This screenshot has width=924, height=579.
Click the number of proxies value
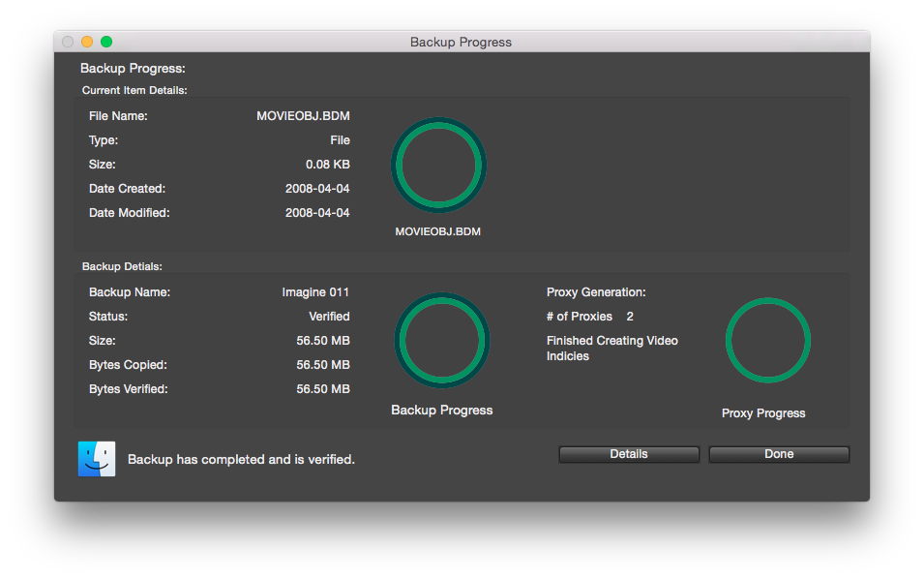[x=630, y=317]
